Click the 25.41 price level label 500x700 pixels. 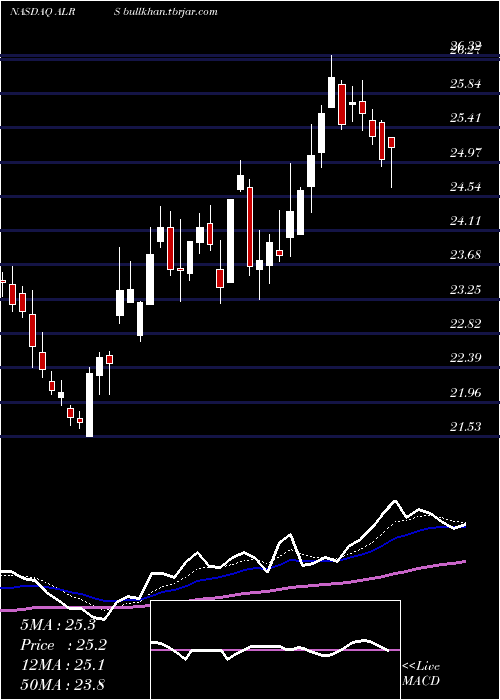466,118
